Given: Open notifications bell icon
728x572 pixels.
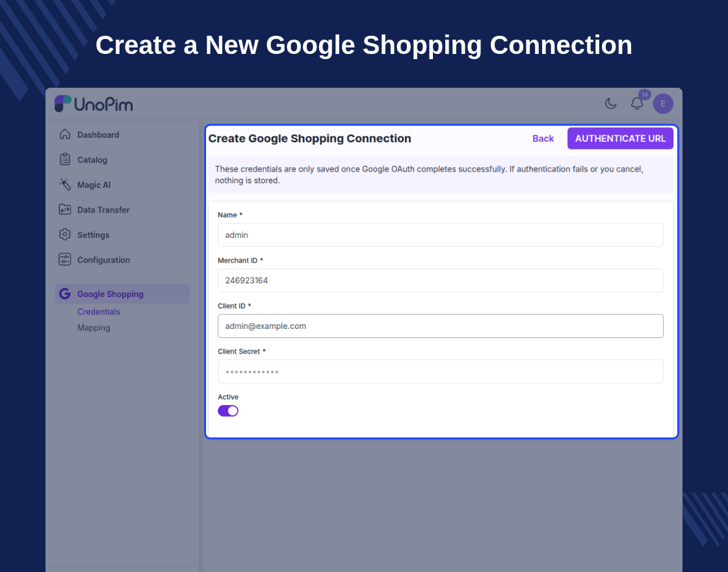Looking at the screenshot, I should coord(637,103).
